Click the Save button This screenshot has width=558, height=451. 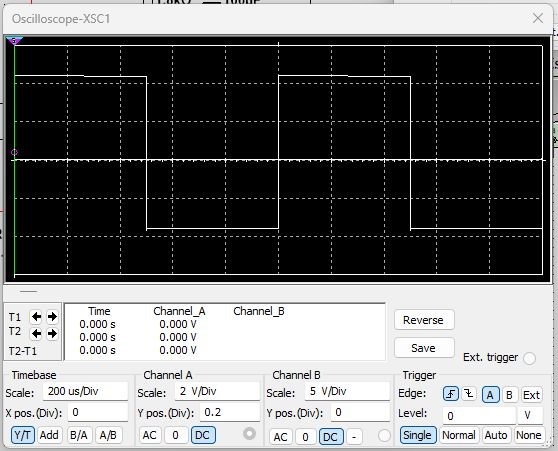pyautogui.click(x=423, y=348)
